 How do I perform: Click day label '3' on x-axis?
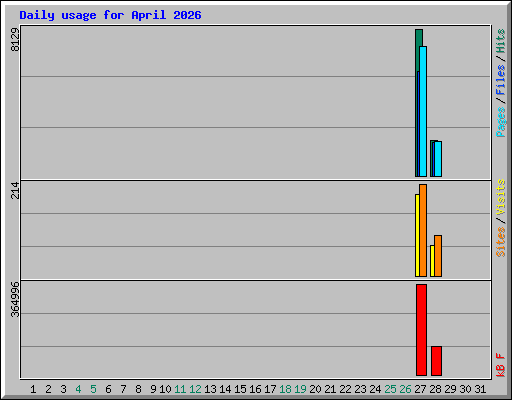click(x=63, y=389)
